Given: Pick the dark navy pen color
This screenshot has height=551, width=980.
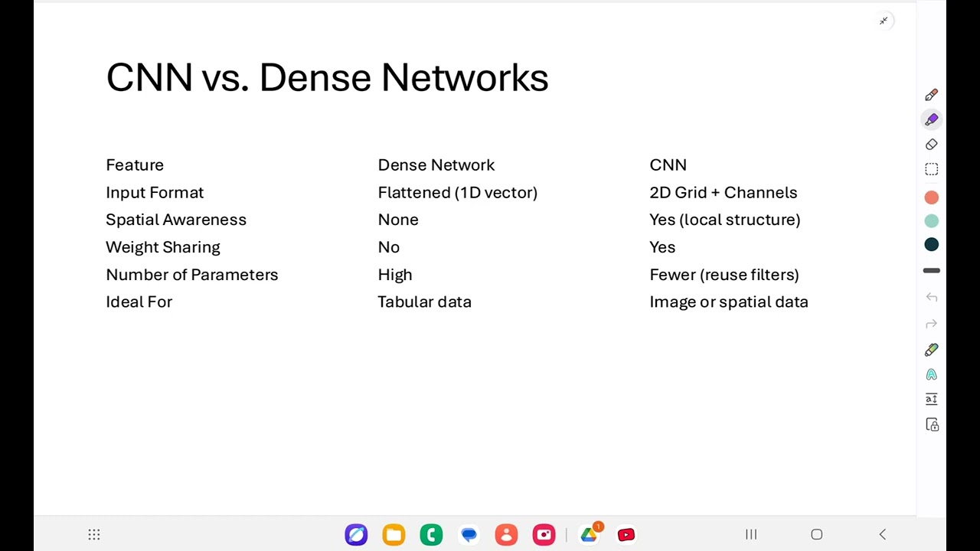Looking at the screenshot, I should [x=931, y=245].
